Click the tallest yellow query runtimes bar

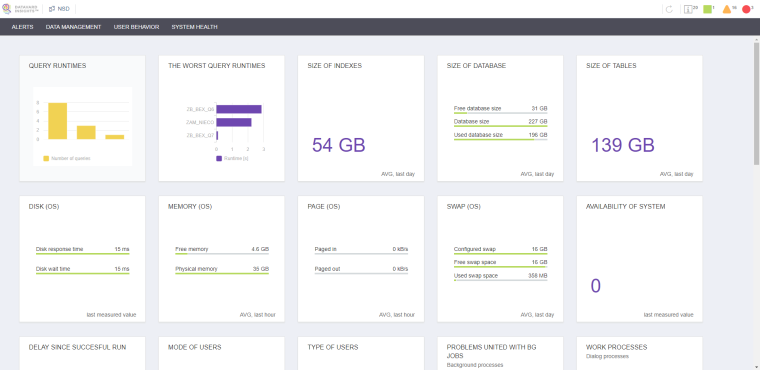click(x=57, y=121)
